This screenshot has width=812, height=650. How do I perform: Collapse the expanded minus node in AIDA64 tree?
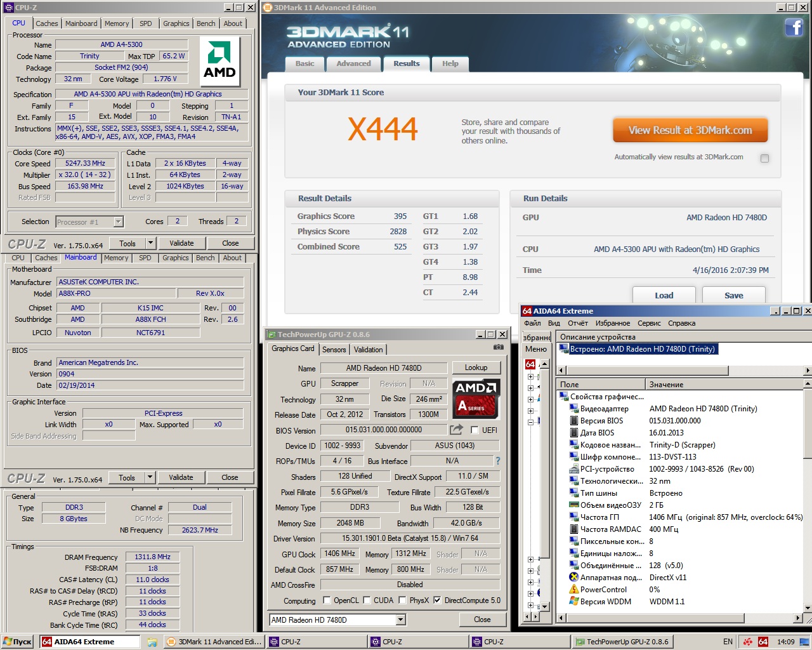pos(530,421)
